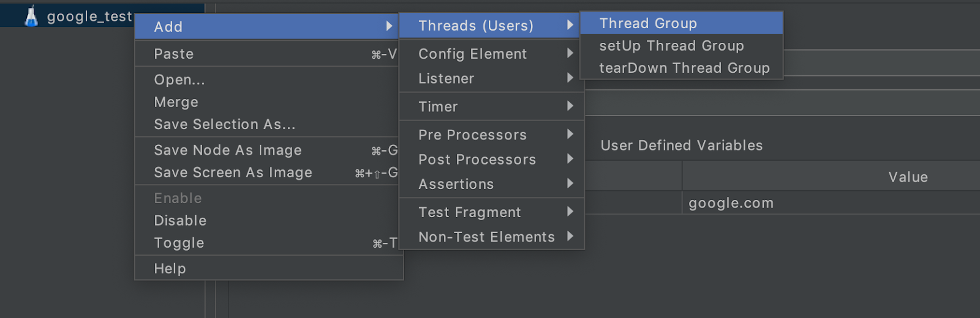The height and width of the screenshot is (318, 980).
Task: Expand the Add submenu arrow
Action: coord(389,26)
